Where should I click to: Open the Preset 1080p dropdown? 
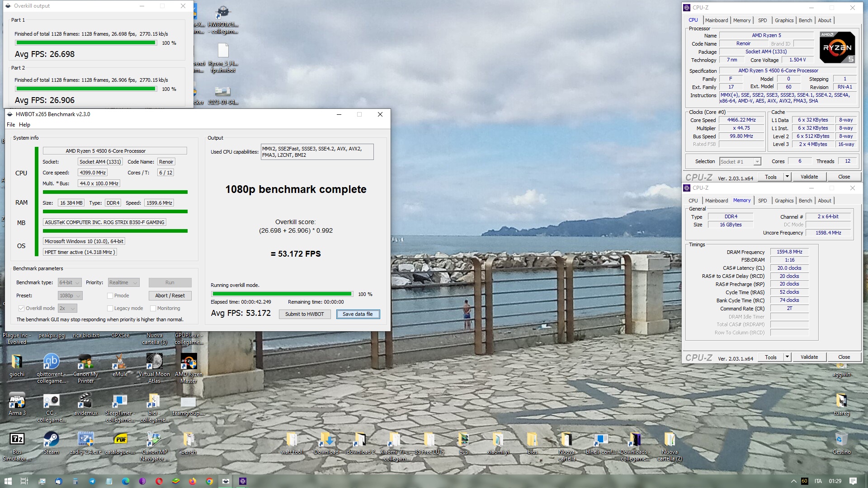70,296
